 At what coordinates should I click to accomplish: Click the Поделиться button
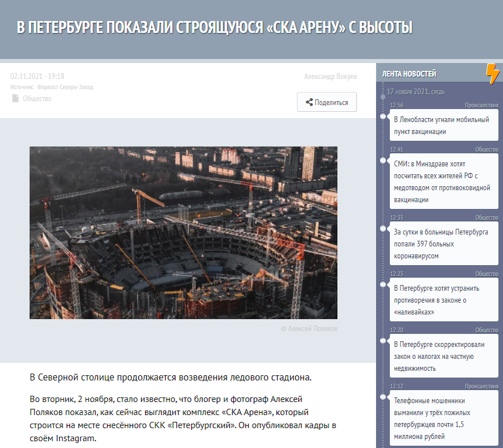tap(327, 102)
